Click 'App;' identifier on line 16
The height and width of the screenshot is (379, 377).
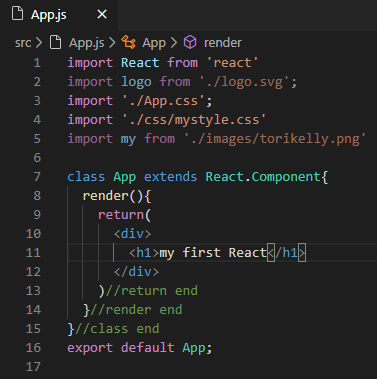[x=197, y=348]
